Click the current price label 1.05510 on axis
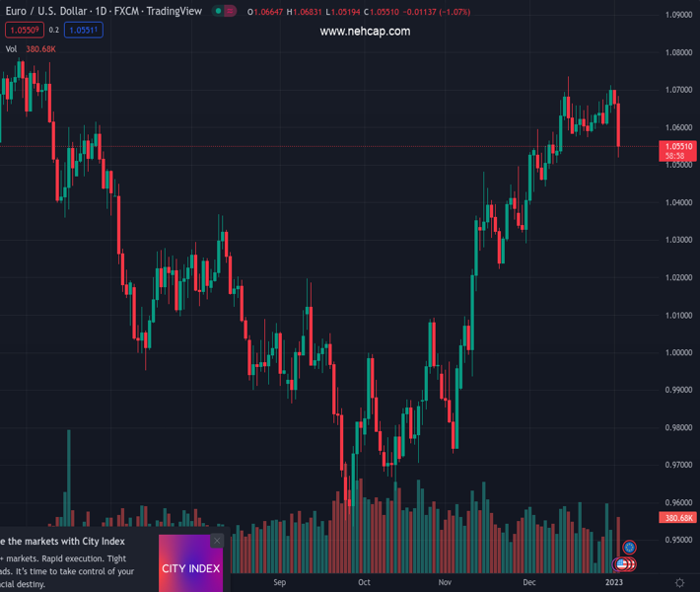The height and width of the screenshot is (592, 700). 677,146
